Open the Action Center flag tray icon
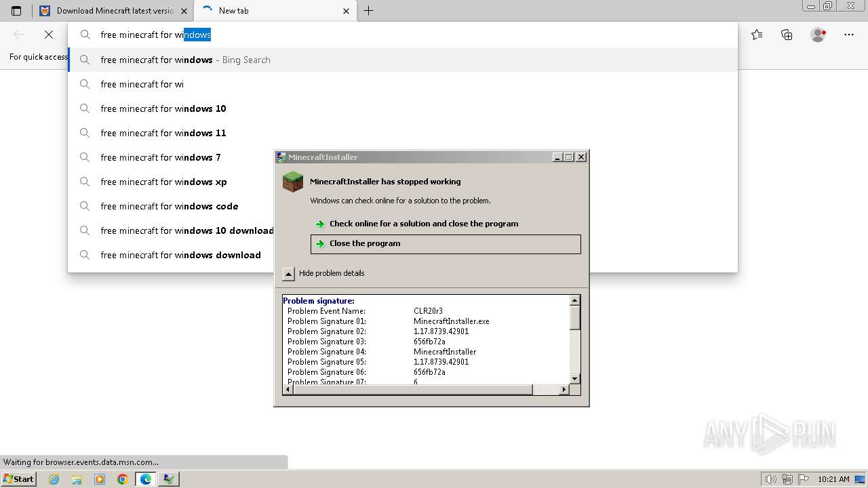Viewport: 868px width, 488px height. 803,479
